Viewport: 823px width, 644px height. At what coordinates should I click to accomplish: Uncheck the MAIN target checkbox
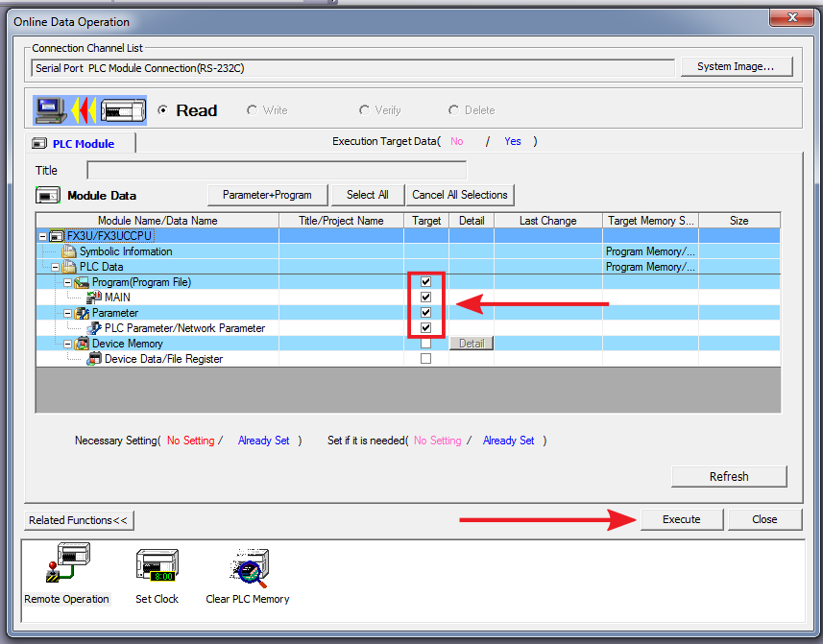tap(425, 298)
